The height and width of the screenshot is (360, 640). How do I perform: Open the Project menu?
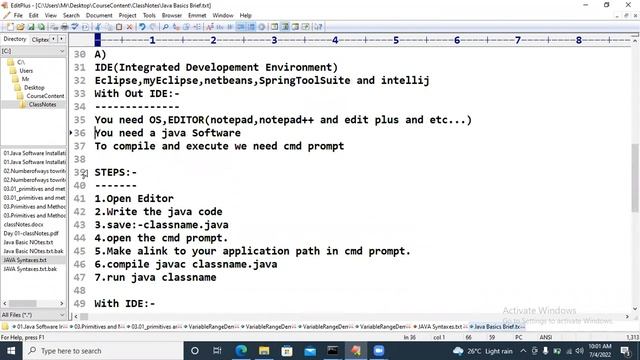pyautogui.click(x=127, y=16)
